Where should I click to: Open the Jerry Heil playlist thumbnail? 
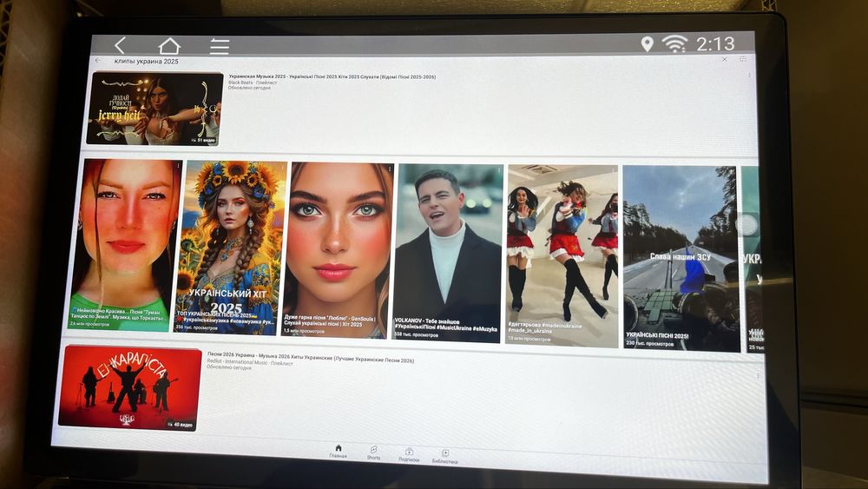click(155, 109)
